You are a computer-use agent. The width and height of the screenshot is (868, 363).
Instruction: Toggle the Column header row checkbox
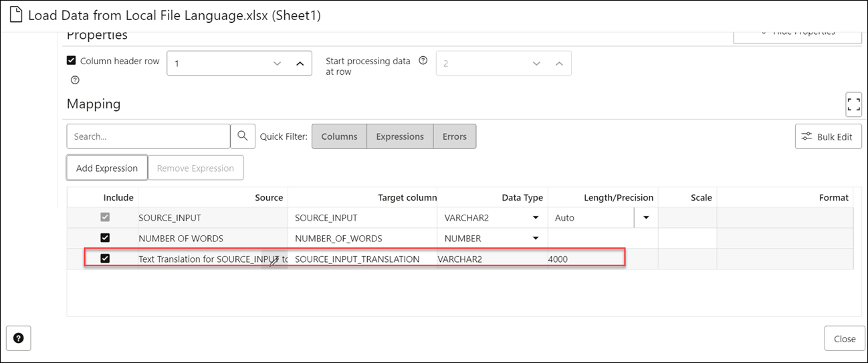click(72, 61)
